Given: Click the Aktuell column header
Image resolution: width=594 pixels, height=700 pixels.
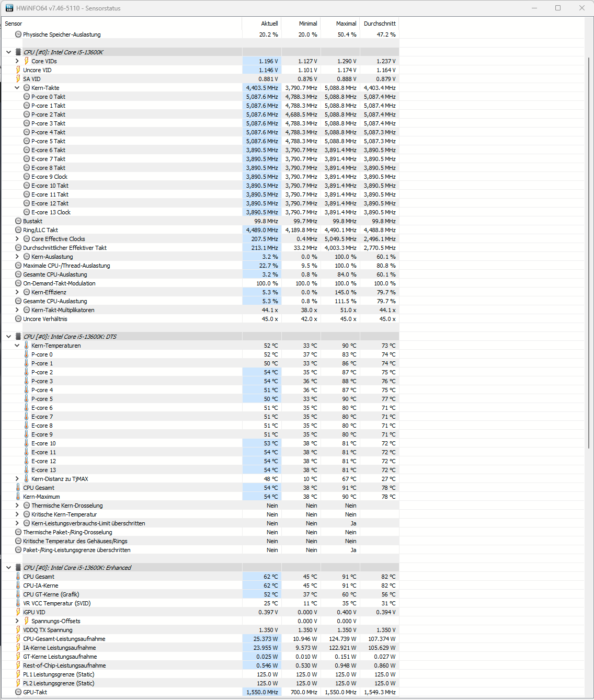Looking at the screenshot, I should [x=262, y=24].
